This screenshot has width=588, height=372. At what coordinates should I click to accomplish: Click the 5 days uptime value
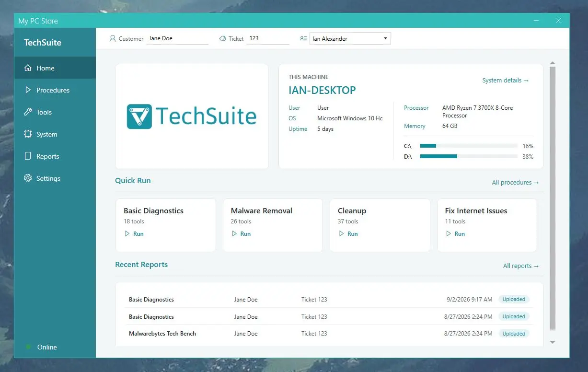point(325,129)
